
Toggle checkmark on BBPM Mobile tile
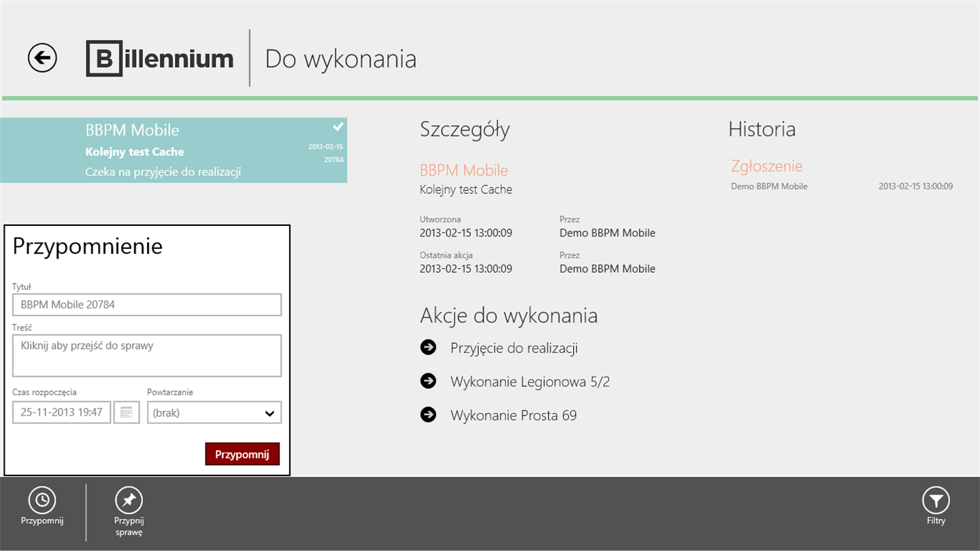(x=338, y=127)
